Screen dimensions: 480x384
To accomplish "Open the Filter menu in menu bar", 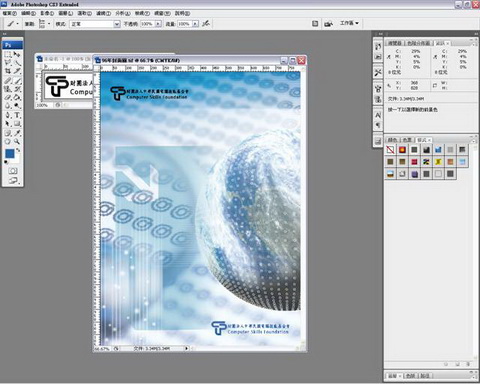I will coord(103,13).
